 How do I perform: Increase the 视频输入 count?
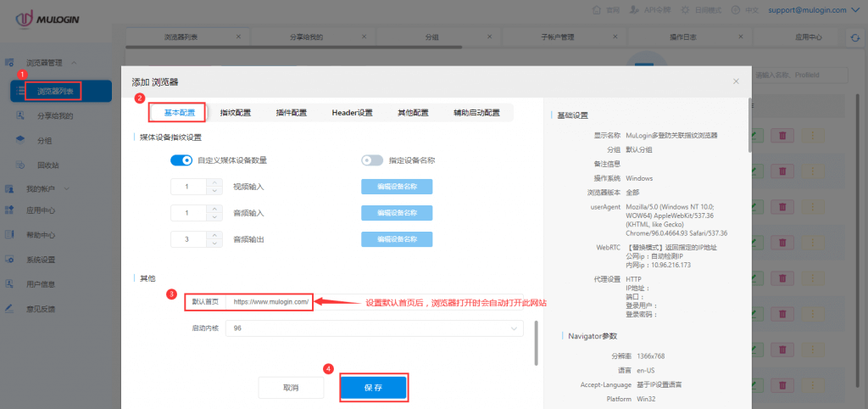[x=214, y=183]
